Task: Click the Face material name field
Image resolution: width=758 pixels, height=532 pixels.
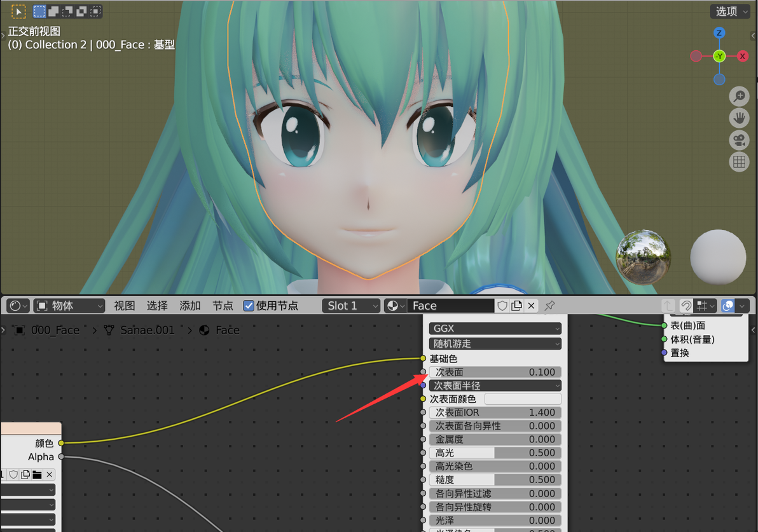Action: [x=451, y=306]
